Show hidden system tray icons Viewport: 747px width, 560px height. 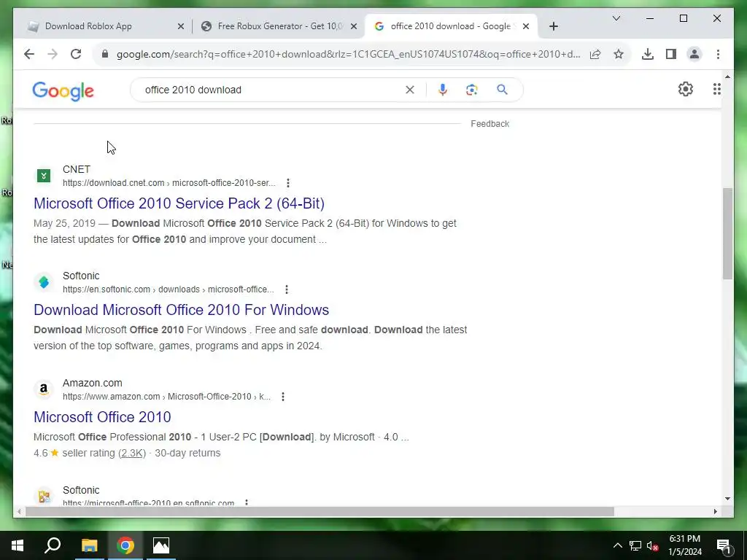point(617,545)
